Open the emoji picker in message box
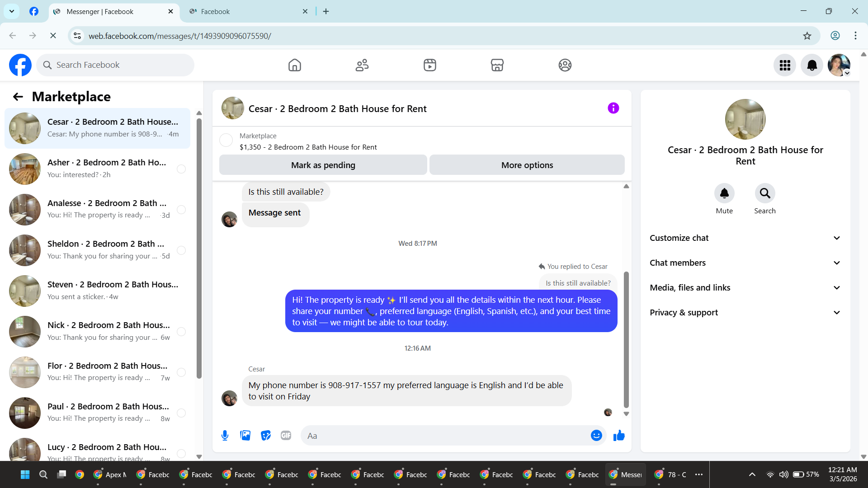The width and height of the screenshot is (868, 488). [596, 436]
